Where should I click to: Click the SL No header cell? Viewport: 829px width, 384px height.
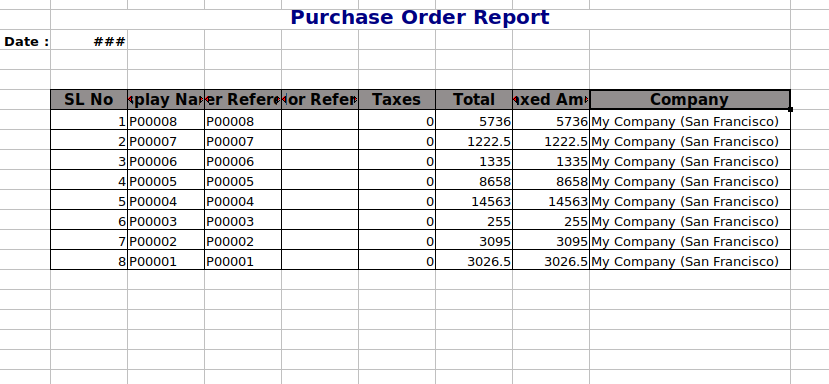89,99
